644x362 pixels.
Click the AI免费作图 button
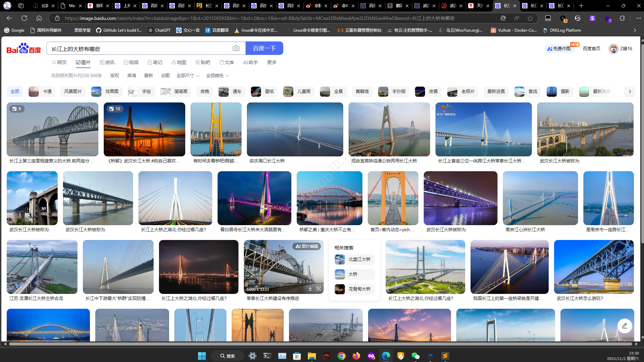pos(559,49)
